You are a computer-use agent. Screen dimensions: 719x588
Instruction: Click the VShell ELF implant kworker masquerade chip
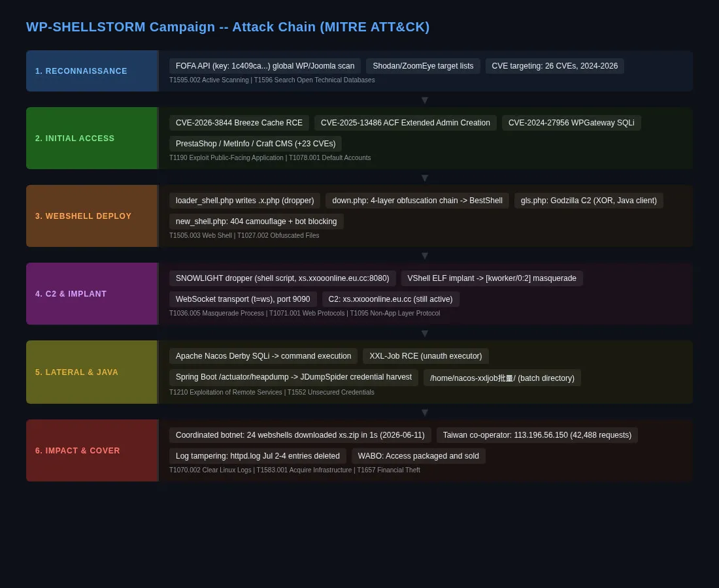[x=492, y=279]
